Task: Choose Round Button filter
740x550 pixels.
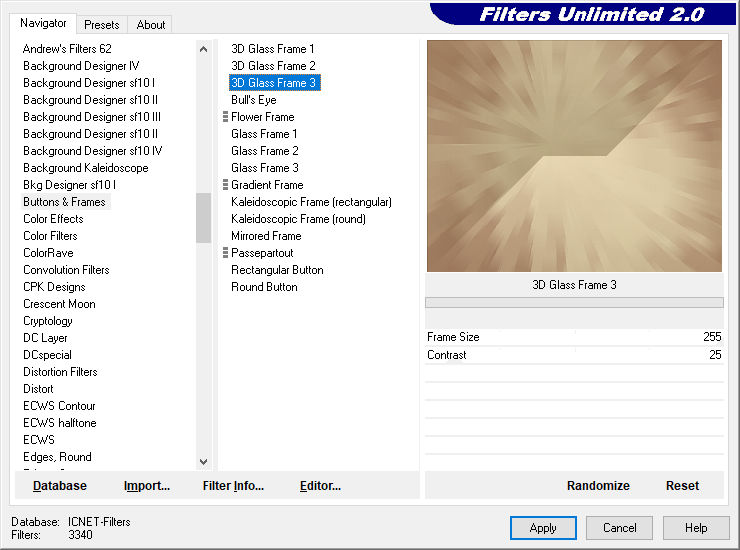Action: (x=264, y=287)
